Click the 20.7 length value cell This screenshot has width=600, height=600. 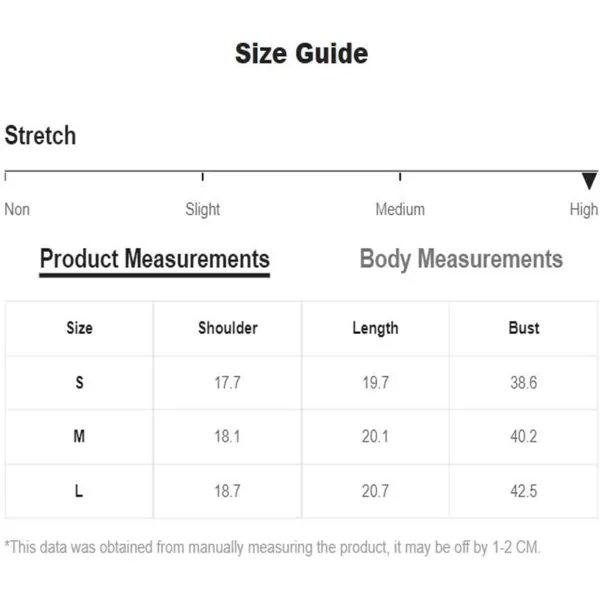(x=375, y=491)
